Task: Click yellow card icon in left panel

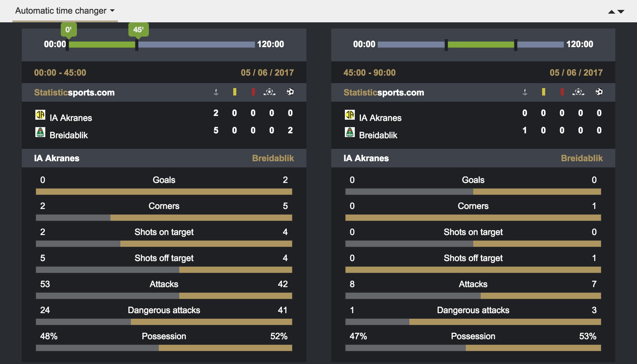Action: (235, 92)
